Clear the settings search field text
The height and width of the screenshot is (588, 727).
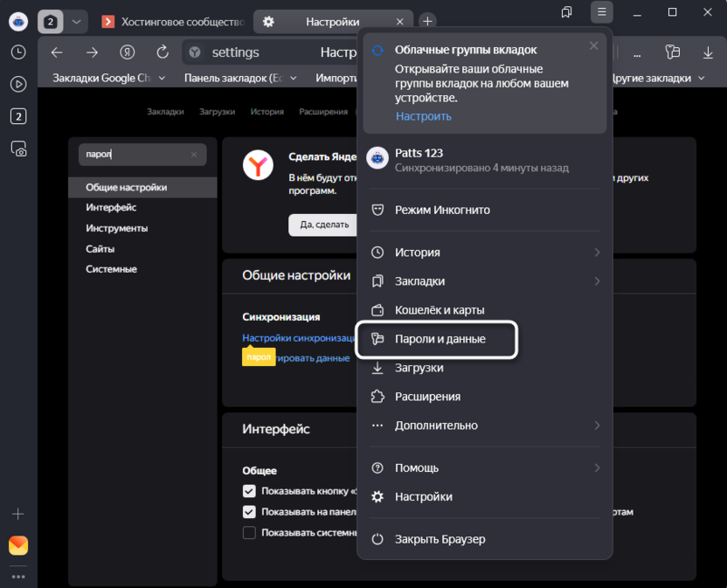tap(194, 155)
